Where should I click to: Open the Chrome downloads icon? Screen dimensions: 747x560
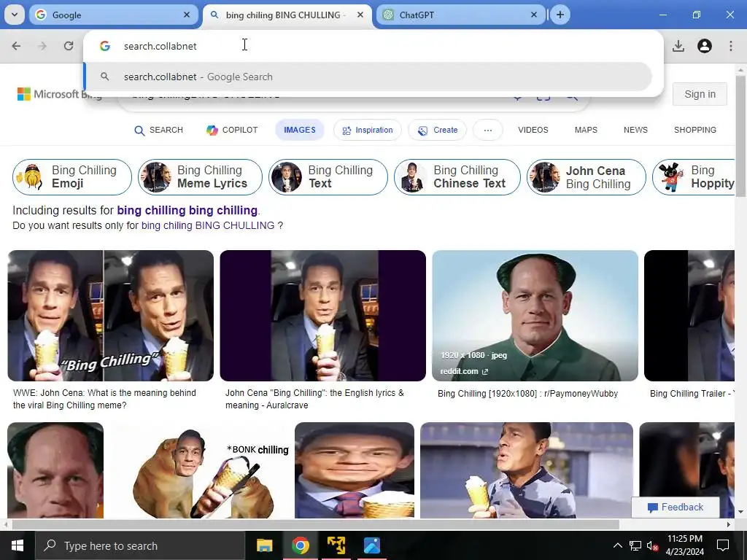point(678,46)
